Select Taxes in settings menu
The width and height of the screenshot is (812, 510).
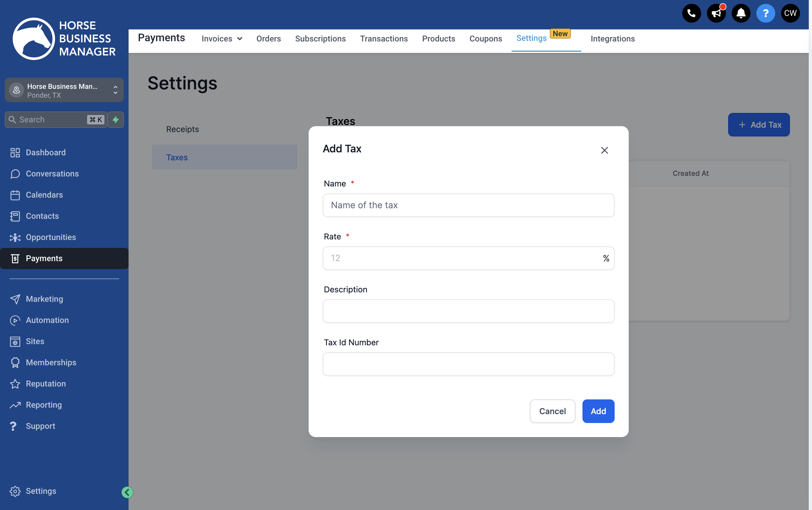(224, 157)
